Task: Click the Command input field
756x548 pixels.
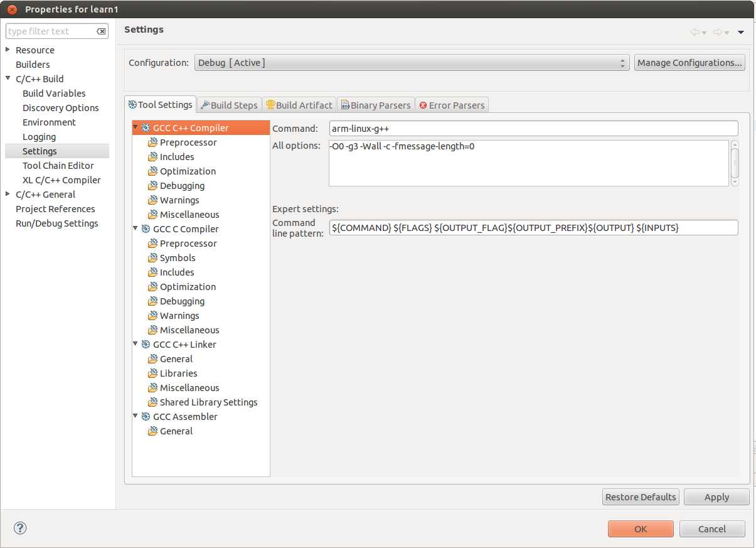Action: [533, 129]
